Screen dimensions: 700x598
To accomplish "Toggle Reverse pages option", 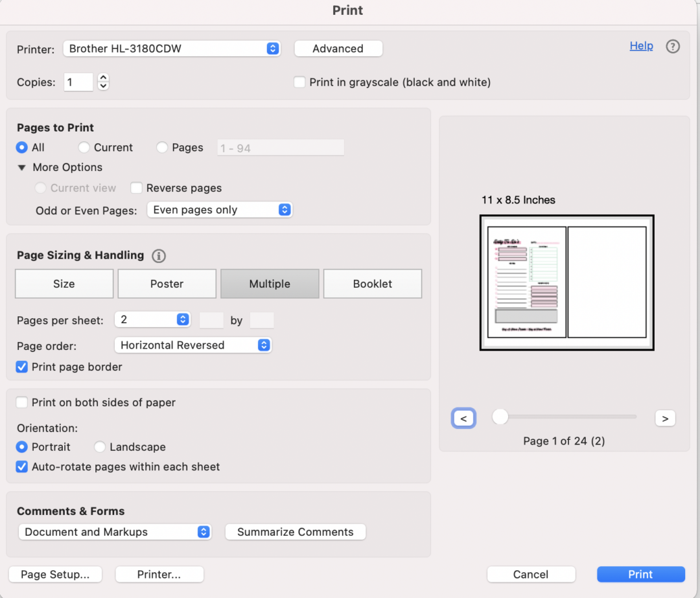I will point(136,188).
